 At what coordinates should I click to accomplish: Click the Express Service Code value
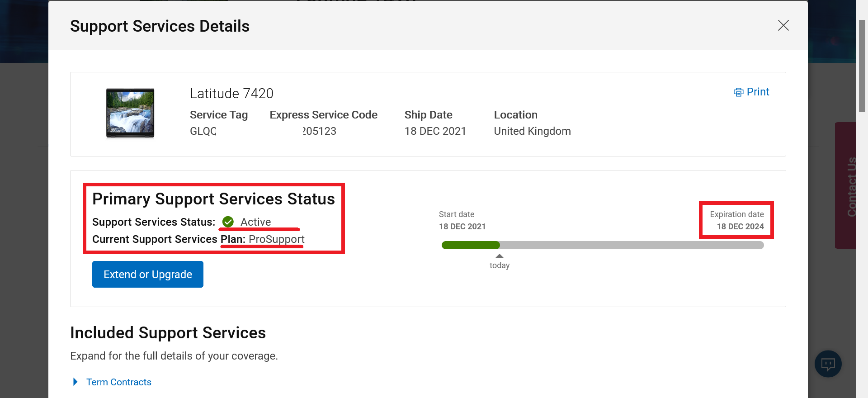coord(319,131)
